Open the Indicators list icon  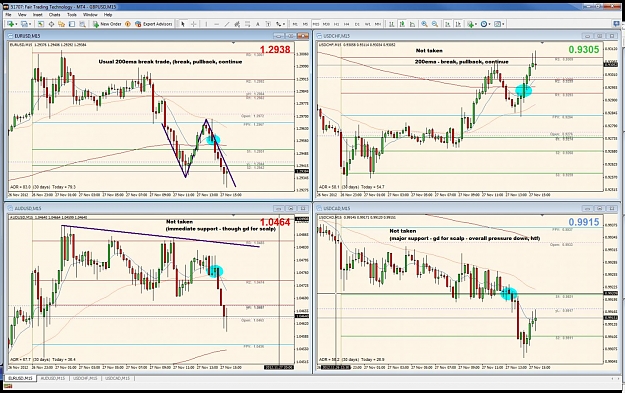[471, 24]
